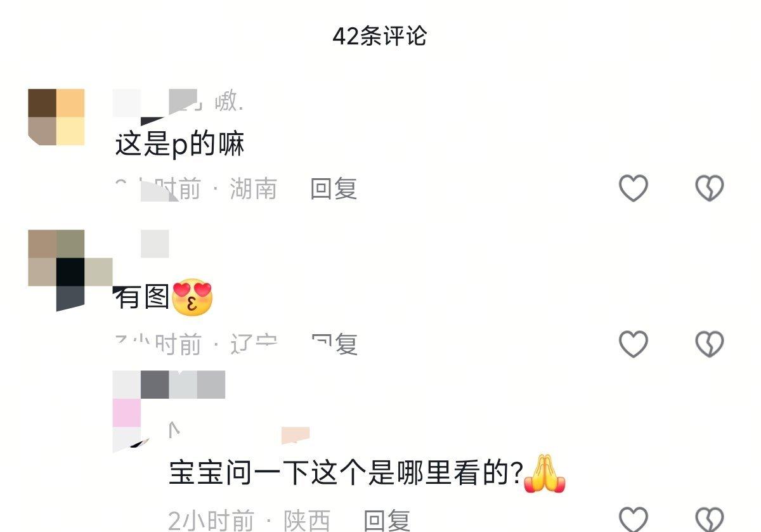Like the comment "这是p的嘛"
The width and height of the screenshot is (761, 532).
coord(633,188)
